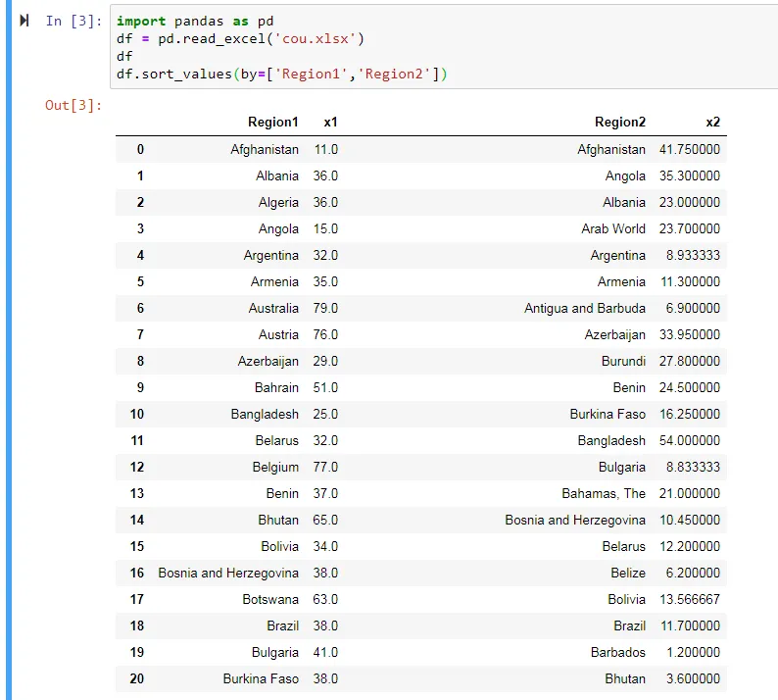Click row index 20 in the table
Viewport: 778px width, 700px height.
click(137, 678)
